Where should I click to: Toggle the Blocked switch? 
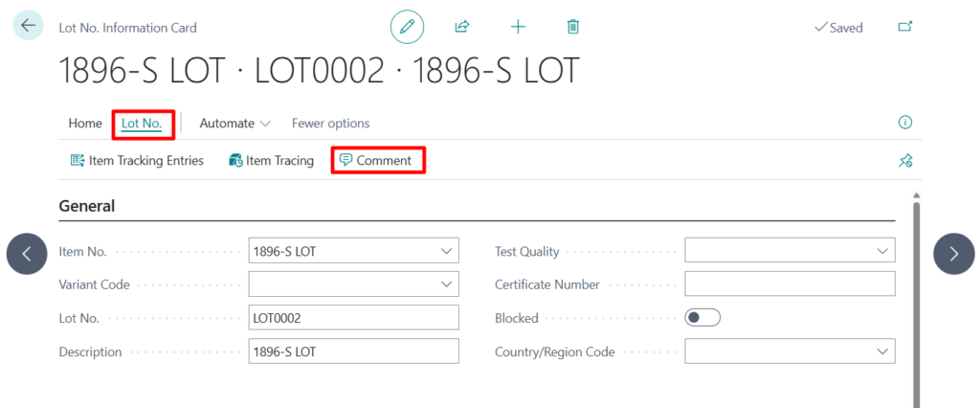click(x=702, y=318)
